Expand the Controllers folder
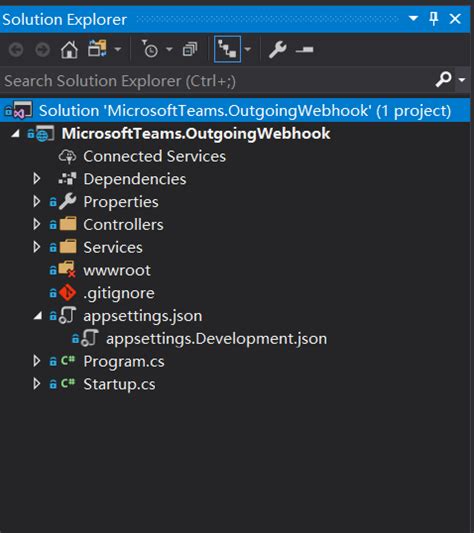This screenshot has width=474, height=533. tap(37, 224)
